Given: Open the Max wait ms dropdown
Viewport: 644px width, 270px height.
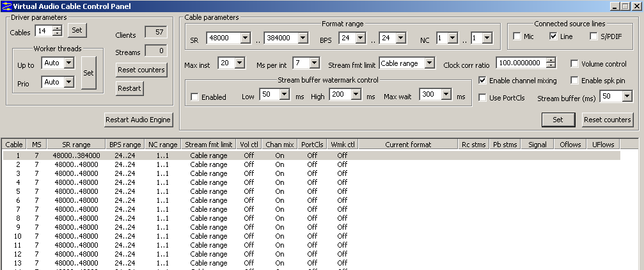Looking at the screenshot, I should [447, 95].
